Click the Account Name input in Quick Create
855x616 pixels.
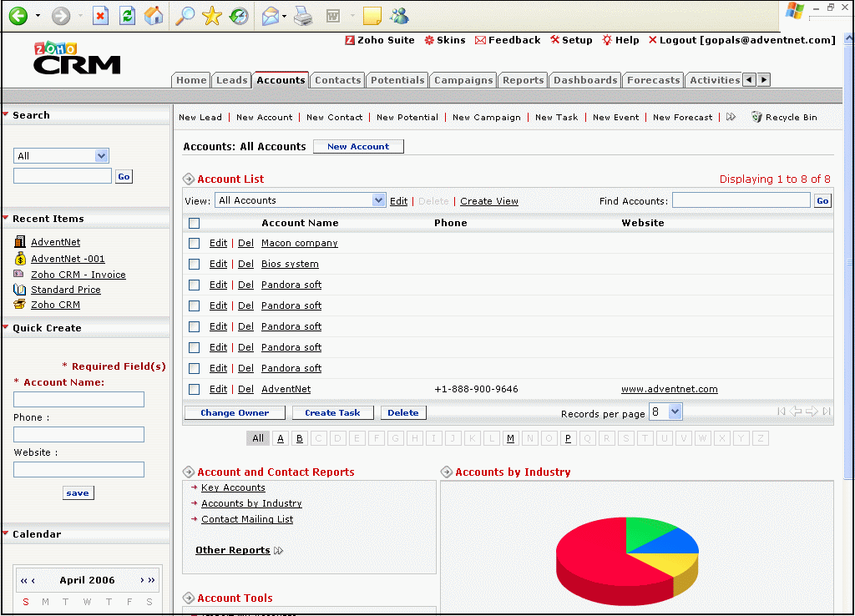(79, 399)
